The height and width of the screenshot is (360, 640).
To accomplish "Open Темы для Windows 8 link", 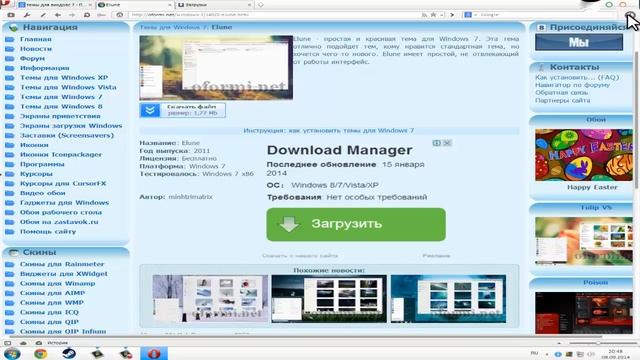I will (61, 107).
